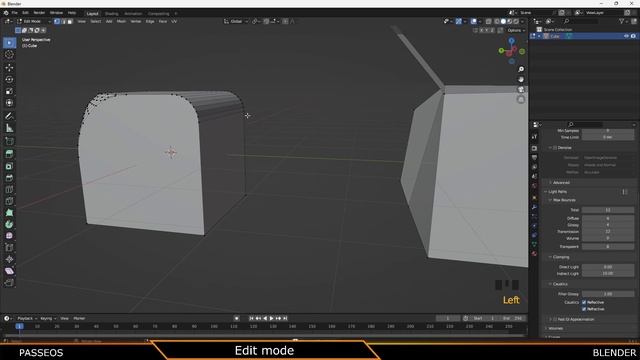640x360 pixels.
Task: Switch perspective/orthographic view icon
Action: coord(521,100)
